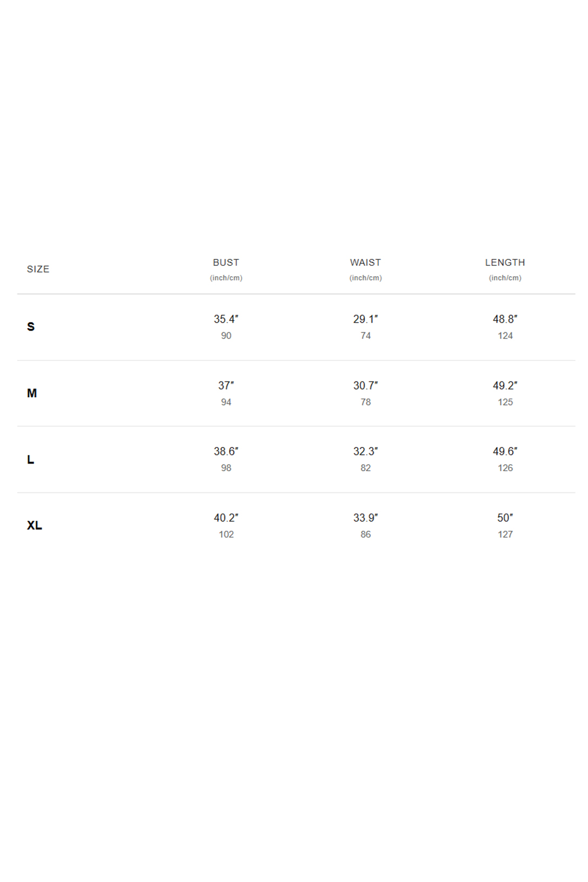This screenshot has width=588, height=882.
Task: Select the XL size row label
Action: pos(35,525)
